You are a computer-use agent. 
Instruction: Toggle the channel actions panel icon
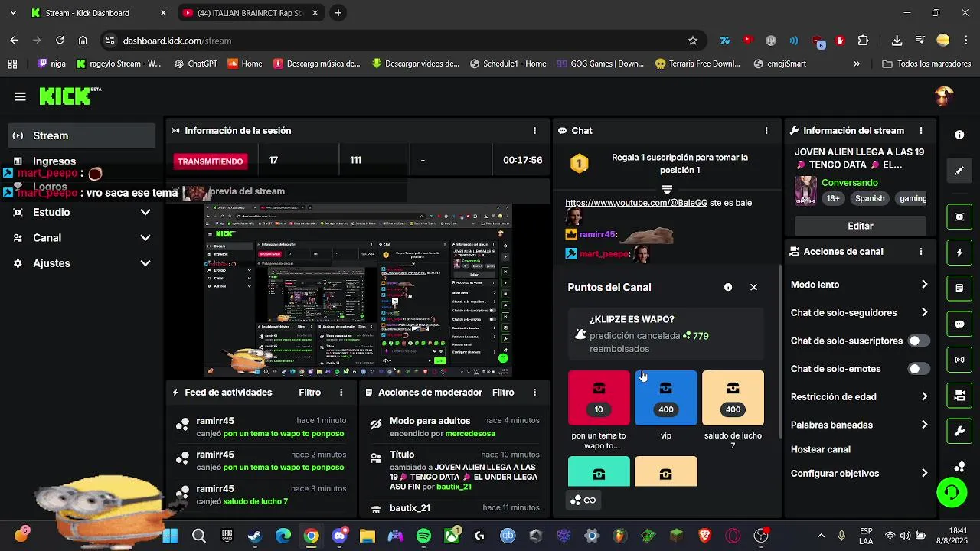pos(959,396)
